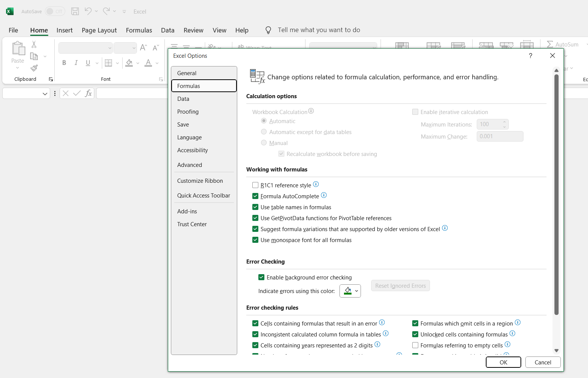Click the Save icon in quick access toolbar
This screenshot has width=588, height=378.
point(75,11)
